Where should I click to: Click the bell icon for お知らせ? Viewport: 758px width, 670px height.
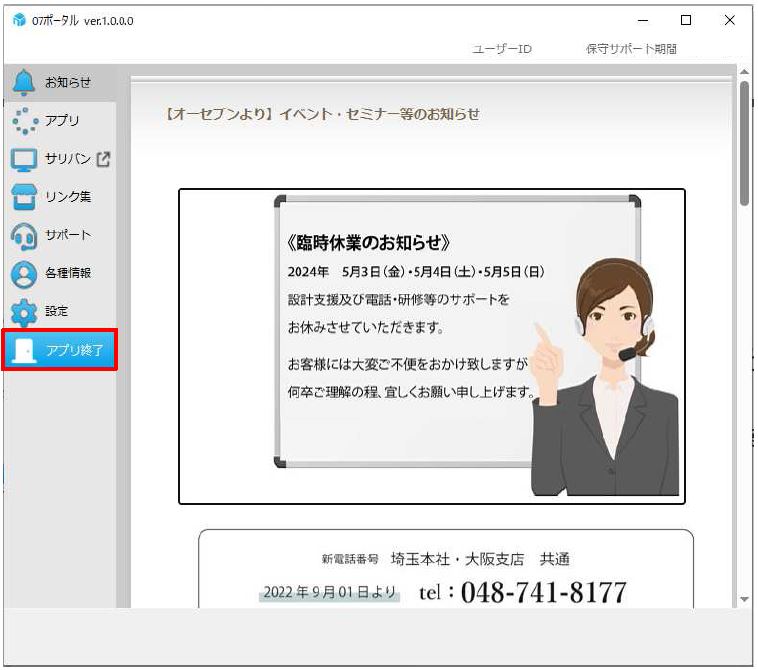coord(24,82)
